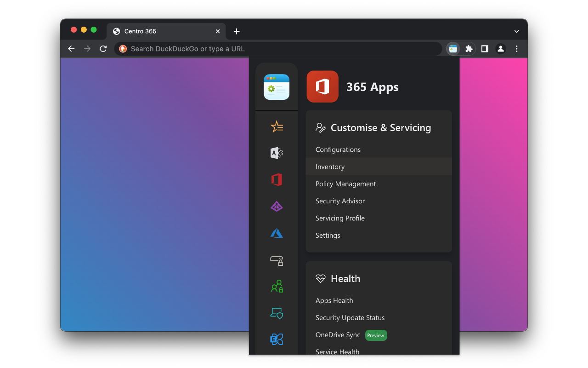Reload the page with the refresh icon
The width and height of the screenshot is (588, 368).
pos(103,49)
